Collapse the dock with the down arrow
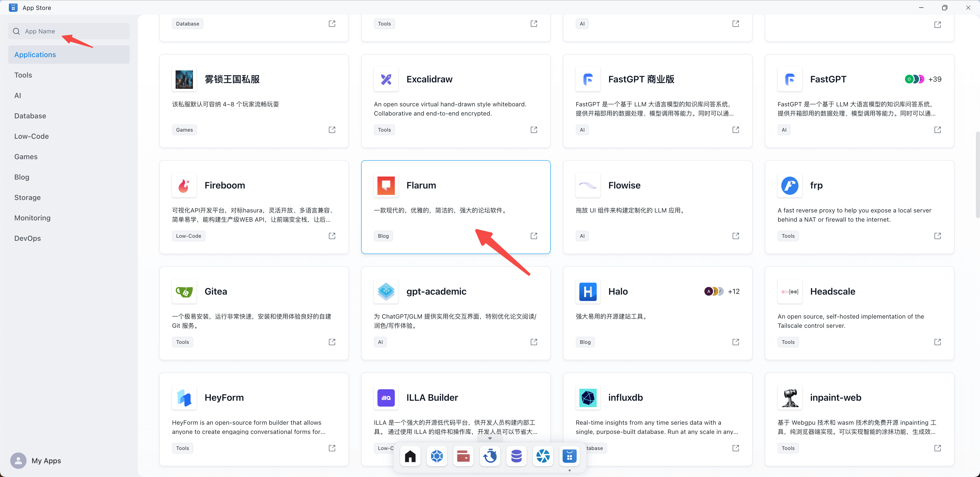Image resolution: width=980 pixels, height=477 pixels. 490,438
